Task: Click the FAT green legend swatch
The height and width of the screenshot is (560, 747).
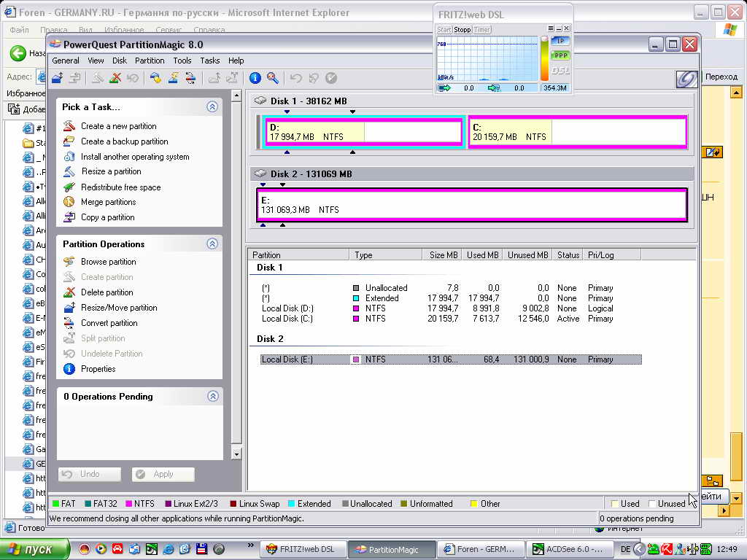Action: (x=55, y=503)
